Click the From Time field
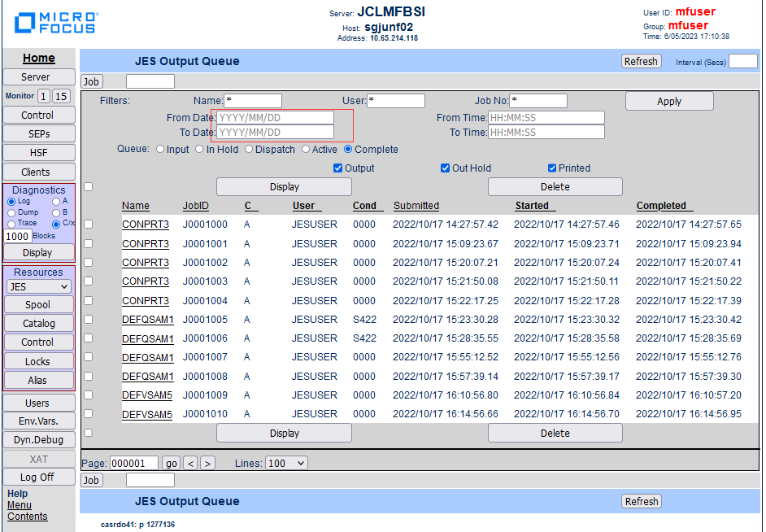766x532 pixels. point(546,118)
